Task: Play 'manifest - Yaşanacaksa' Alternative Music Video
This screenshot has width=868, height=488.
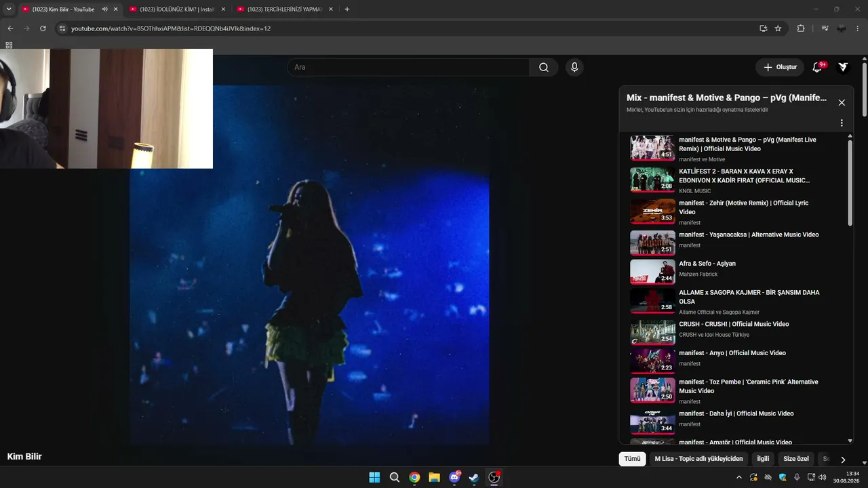Action: (x=736, y=242)
